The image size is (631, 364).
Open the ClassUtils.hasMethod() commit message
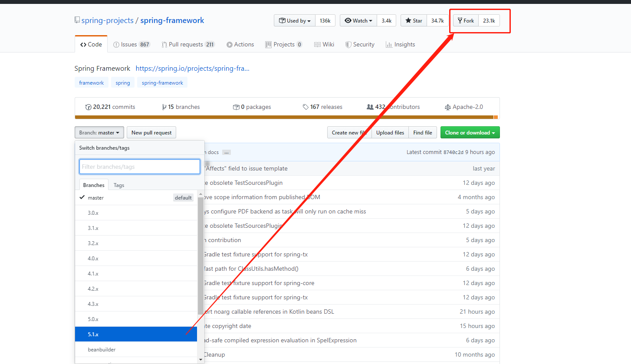coord(251,269)
